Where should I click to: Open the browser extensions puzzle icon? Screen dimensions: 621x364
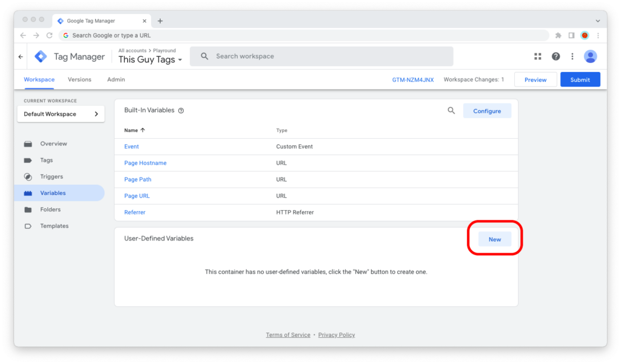tap(558, 36)
